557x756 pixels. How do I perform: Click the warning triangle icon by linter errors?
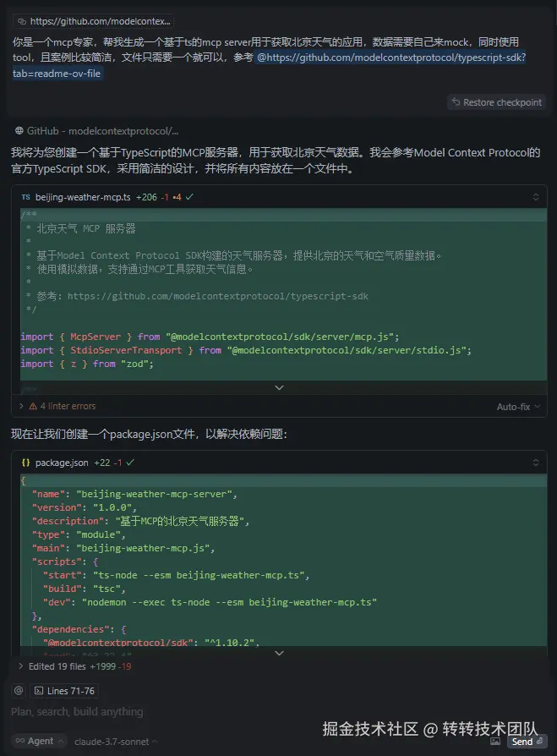pos(33,407)
